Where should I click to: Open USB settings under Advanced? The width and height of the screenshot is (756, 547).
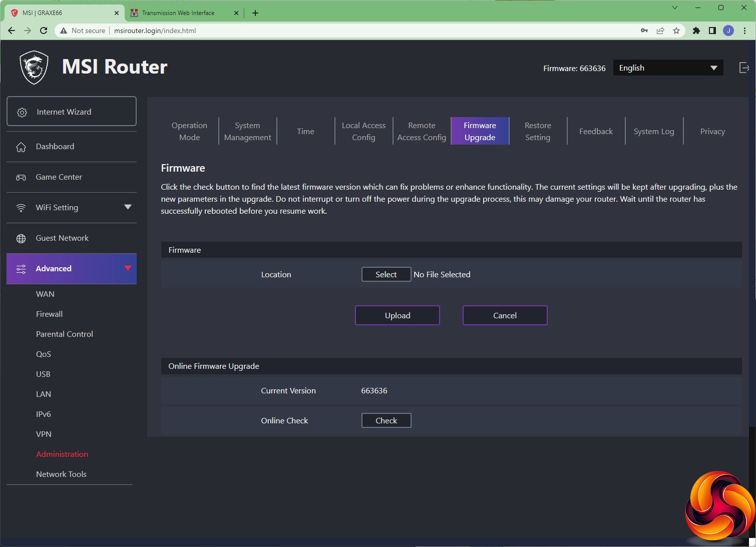(43, 374)
